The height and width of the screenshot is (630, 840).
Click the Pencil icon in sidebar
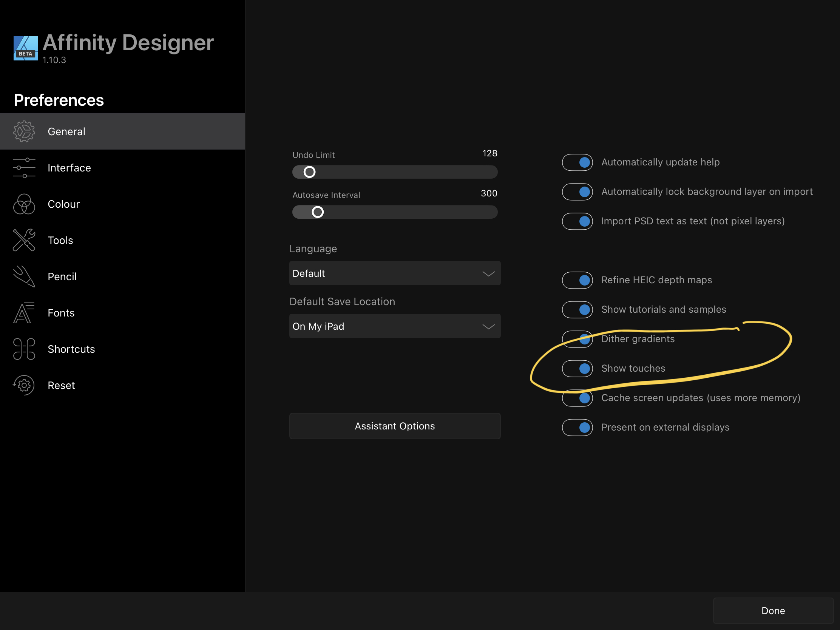pyautogui.click(x=24, y=276)
